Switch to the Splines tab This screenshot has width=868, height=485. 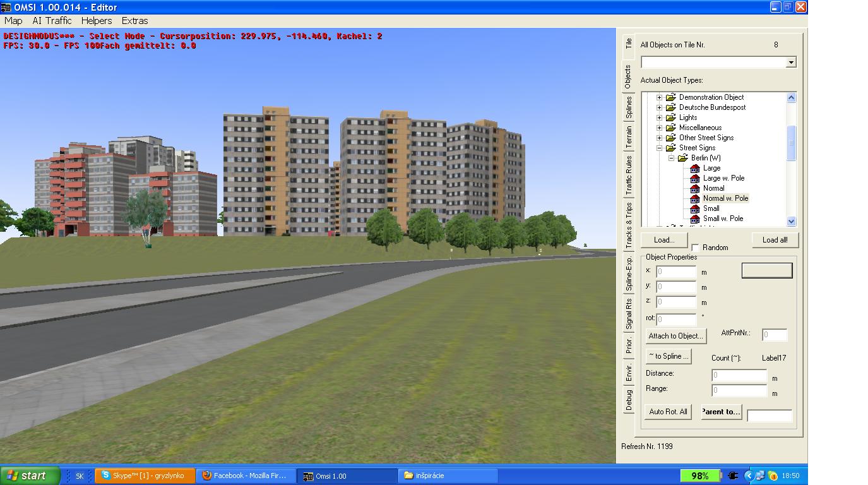628,107
